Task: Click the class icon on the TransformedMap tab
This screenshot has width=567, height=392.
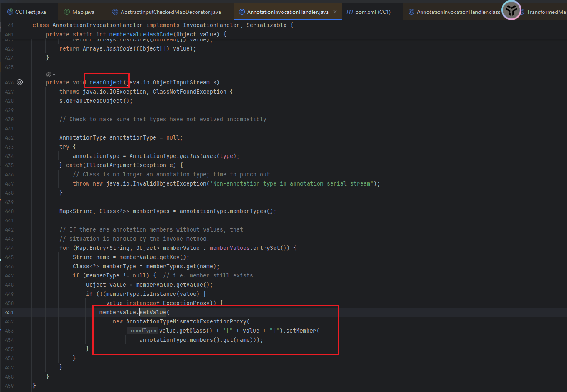Action: (x=522, y=12)
